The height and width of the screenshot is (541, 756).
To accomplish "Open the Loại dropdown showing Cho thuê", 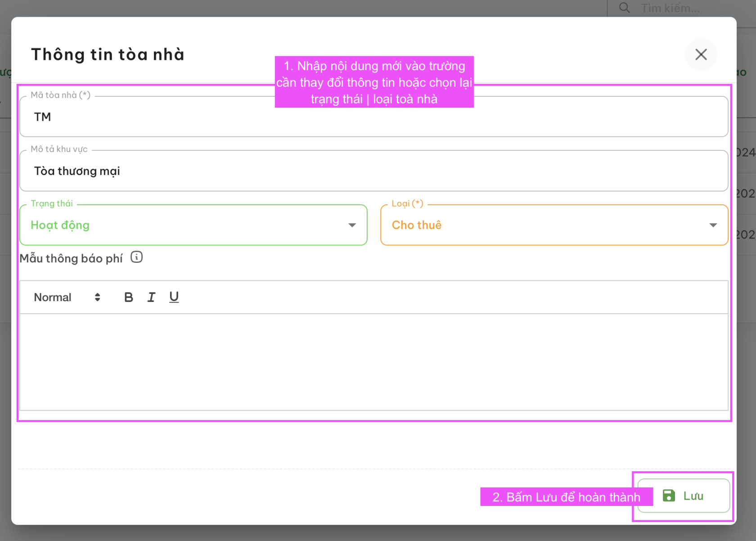I will coord(554,225).
